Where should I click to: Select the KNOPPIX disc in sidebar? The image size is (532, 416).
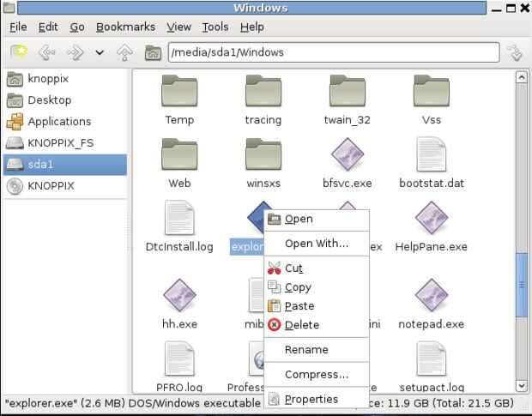[x=65, y=186]
